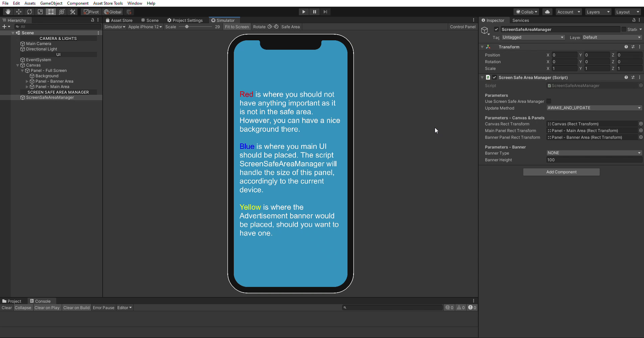This screenshot has height=338, width=644.
Task: Enable Use Screen Safe Area Manager
Action: coord(549,101)
